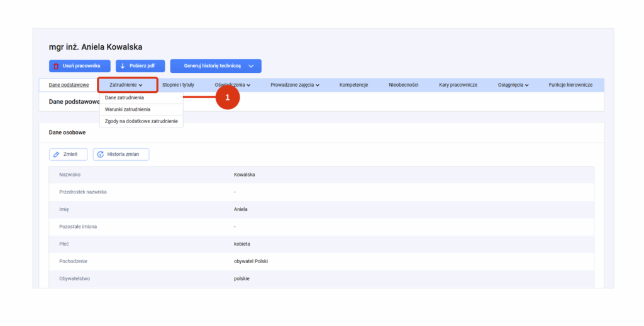The image size is (644, 326).
Task: Click the Obywatelstwo label
Action: [74, 278]
